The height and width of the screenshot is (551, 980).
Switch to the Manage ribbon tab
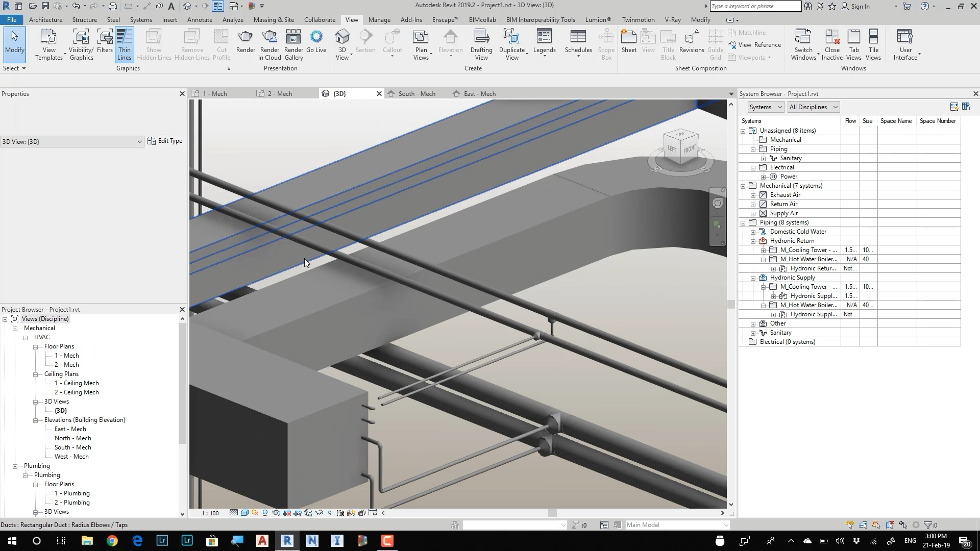379,20
